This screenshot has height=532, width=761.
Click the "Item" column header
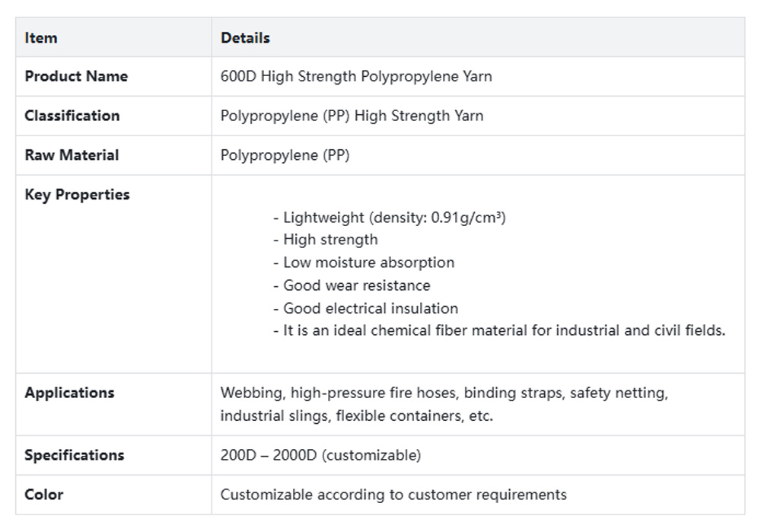[41, 37]
